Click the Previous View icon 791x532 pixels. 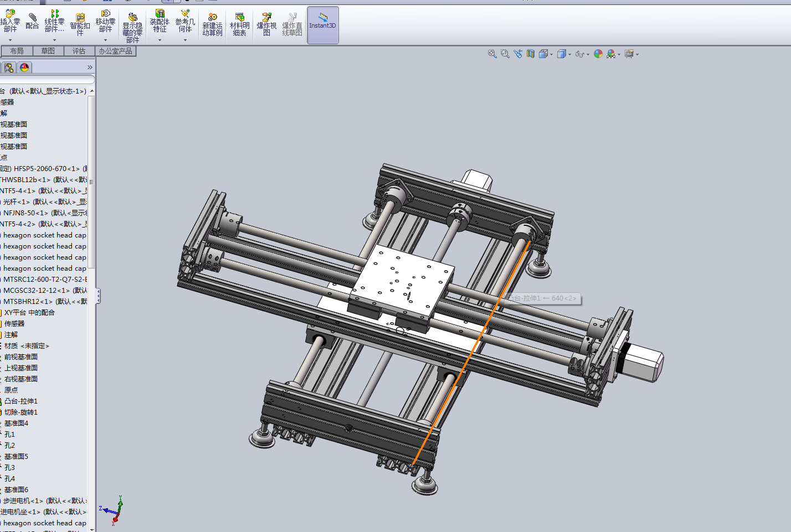(518, 54)
